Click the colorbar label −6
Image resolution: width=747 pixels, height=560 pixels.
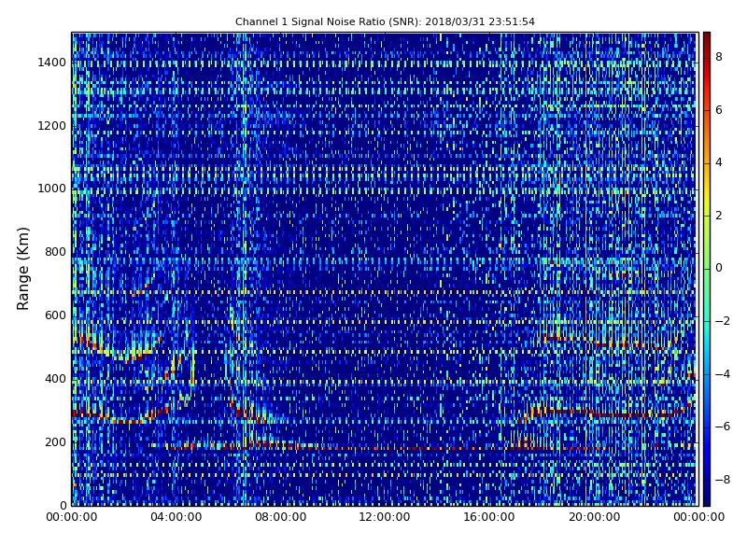point(723,427)
